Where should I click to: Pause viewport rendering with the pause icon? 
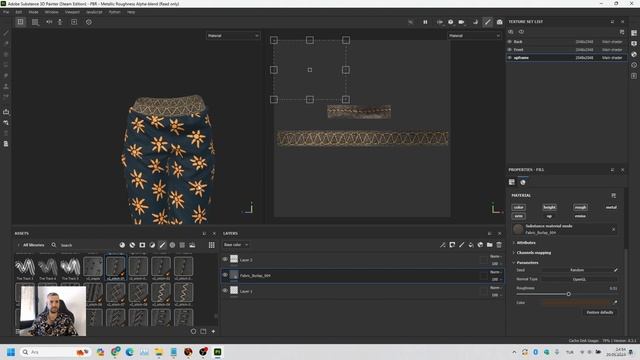425,22
